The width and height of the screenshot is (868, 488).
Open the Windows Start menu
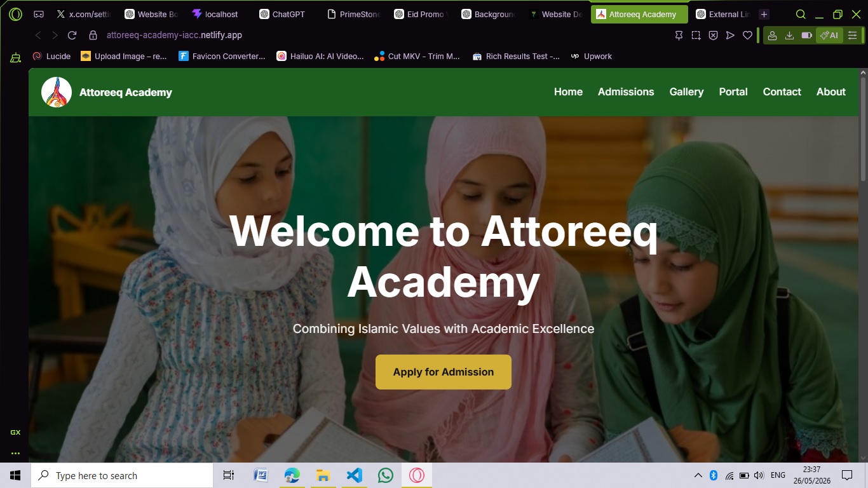tap(15, 475)
